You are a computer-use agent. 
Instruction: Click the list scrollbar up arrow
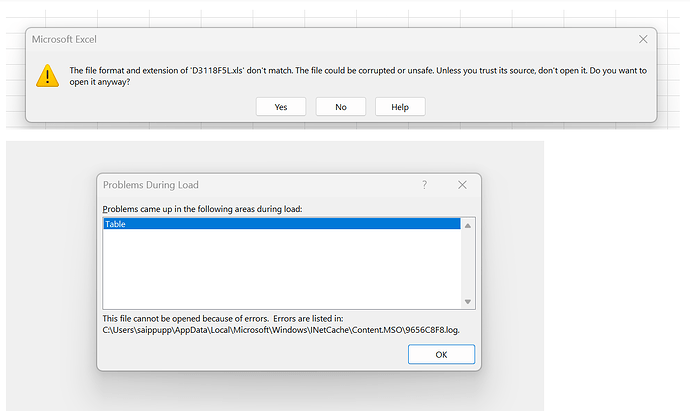point(468,226)
